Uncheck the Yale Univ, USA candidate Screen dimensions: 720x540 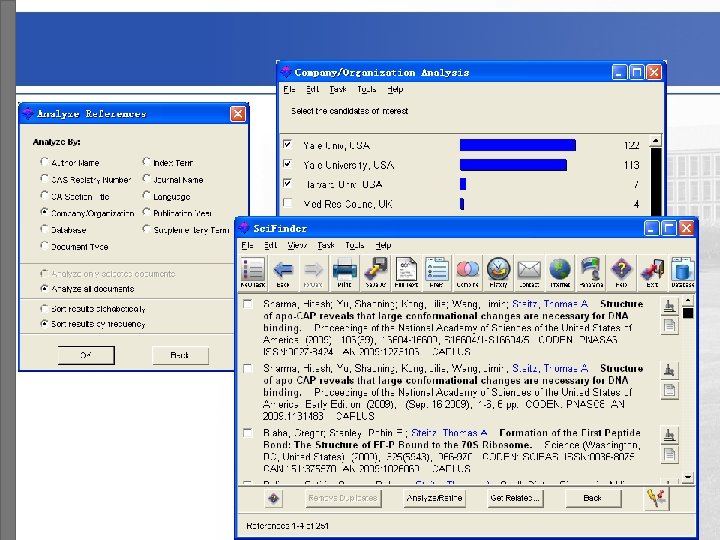pyautogui.click(x=287, y=145)
